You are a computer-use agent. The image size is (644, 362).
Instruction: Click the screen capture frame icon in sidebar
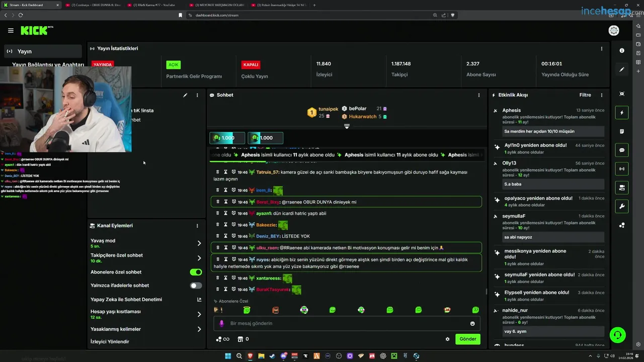click(x=622, y=94)
